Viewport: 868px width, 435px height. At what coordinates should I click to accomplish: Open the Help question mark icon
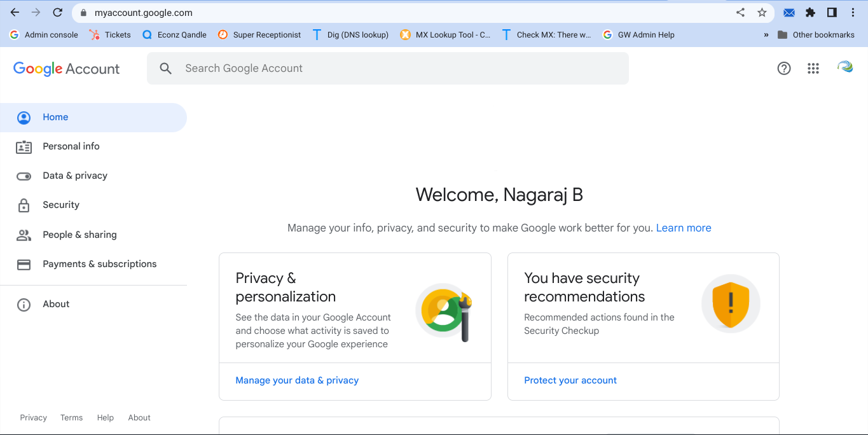[784, 68]
